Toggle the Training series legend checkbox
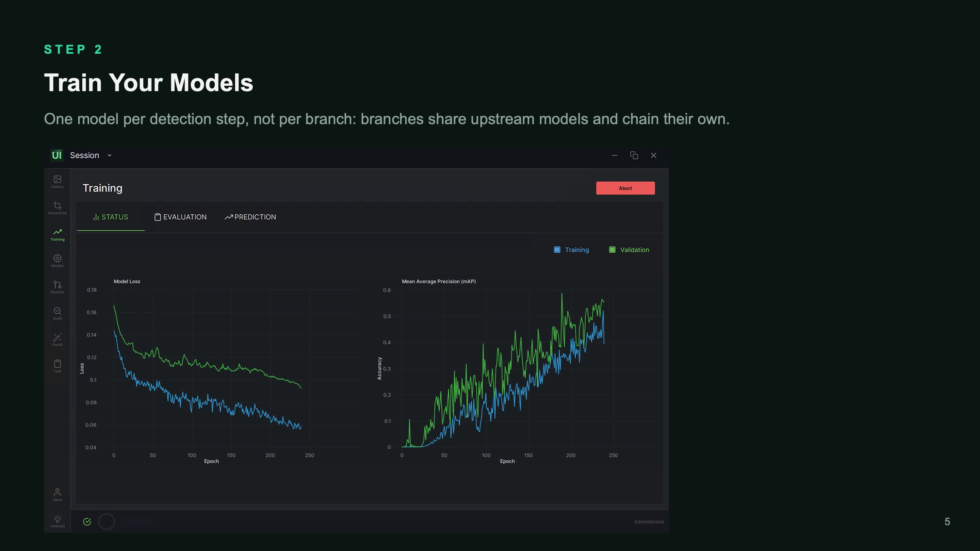The height and width of the screenshot is (551, 980). click(557, 250)
